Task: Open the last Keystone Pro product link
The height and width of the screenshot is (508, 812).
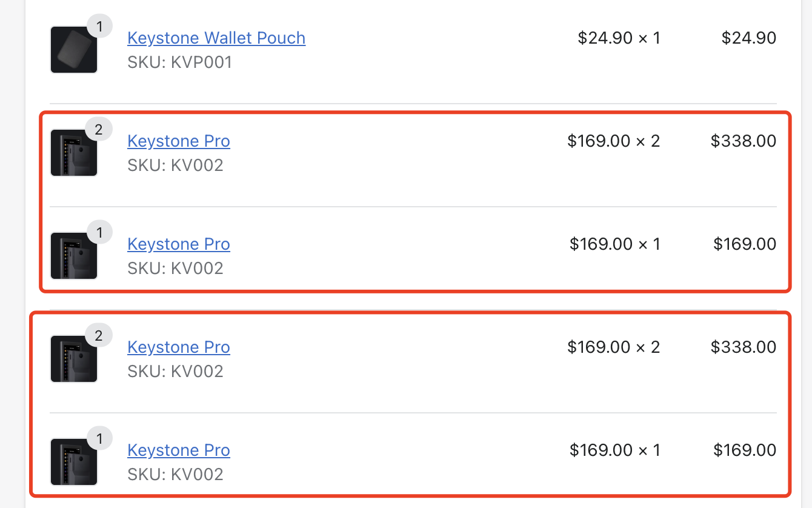Action: [x=178, y=450]
